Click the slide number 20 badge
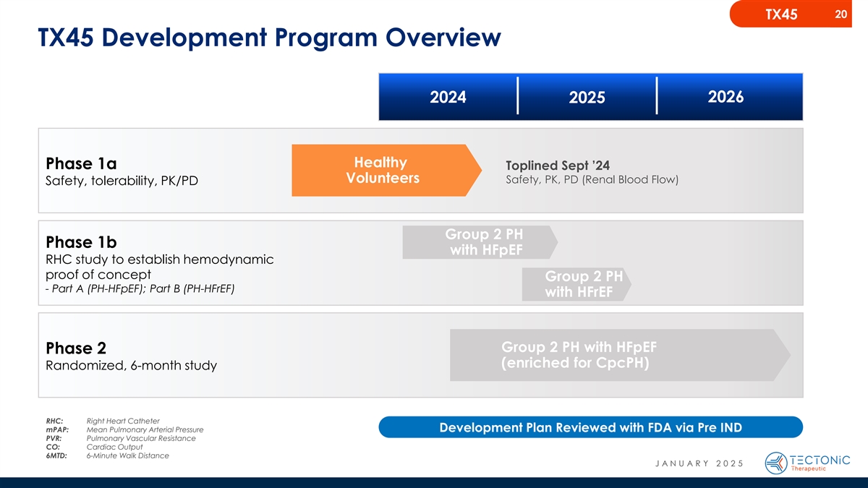This screenshot has width=868, height=488. tap(841, 13)
